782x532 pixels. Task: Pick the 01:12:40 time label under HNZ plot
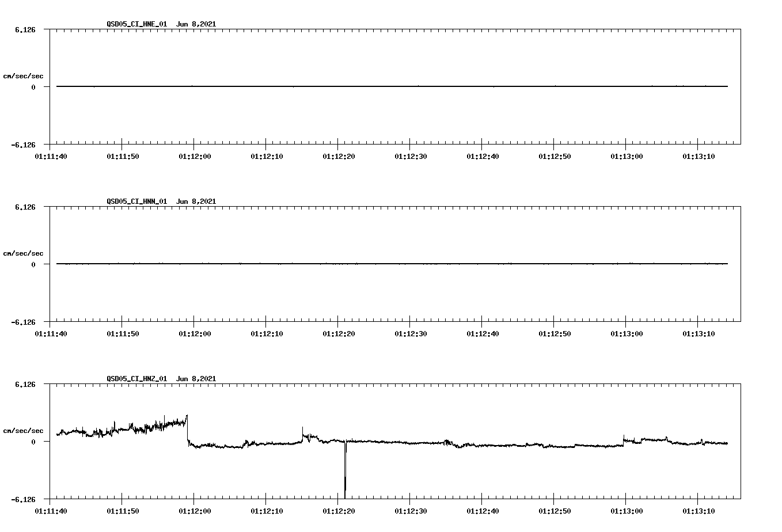click(x=483, y=511)
